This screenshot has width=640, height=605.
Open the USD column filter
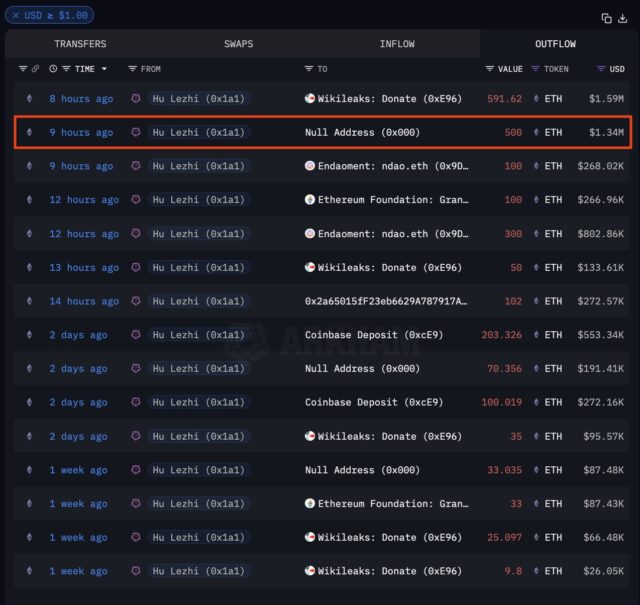tap(600, 69)
